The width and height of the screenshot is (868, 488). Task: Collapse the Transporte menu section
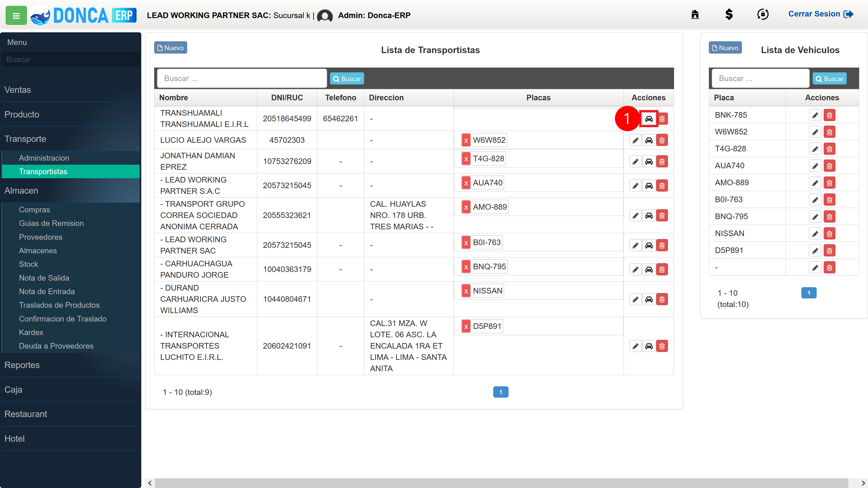click(71, 139)
